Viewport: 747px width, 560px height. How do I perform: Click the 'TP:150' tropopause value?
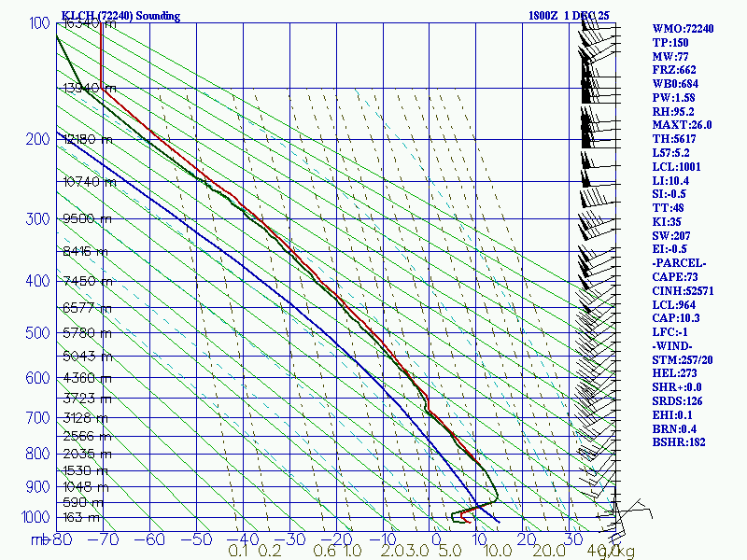670,42
